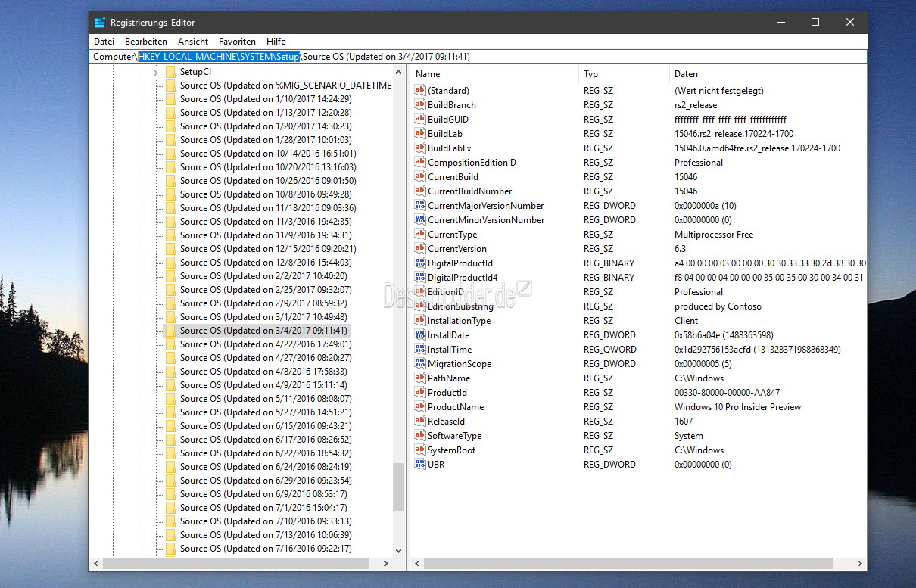Click the InstallDate DWORD icon
Viewport: 916px width, 588px height.
(421, 335)
